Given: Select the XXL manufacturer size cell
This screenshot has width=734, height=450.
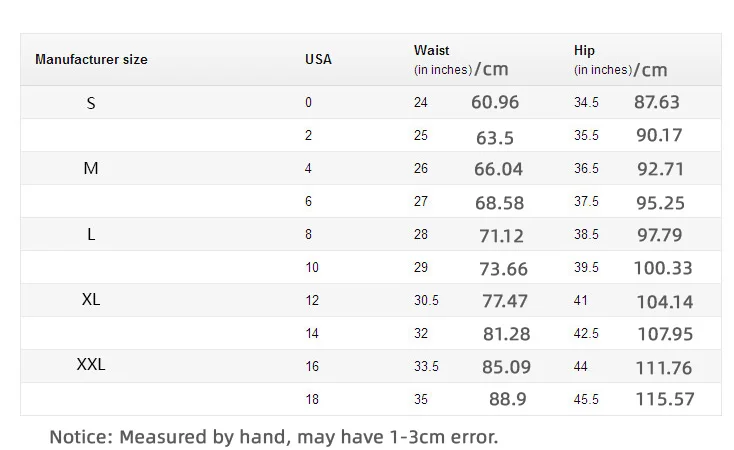Looking at the screenshot, I should tap(91, 364).
